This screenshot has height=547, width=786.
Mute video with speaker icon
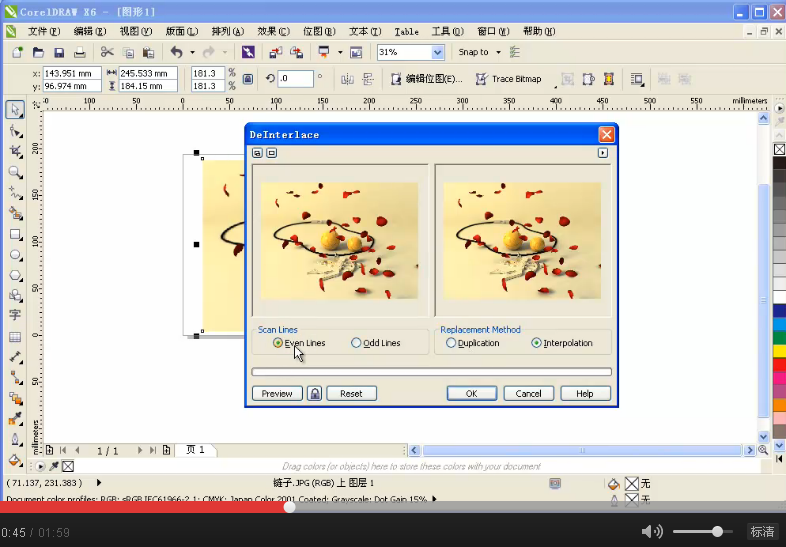652,531
